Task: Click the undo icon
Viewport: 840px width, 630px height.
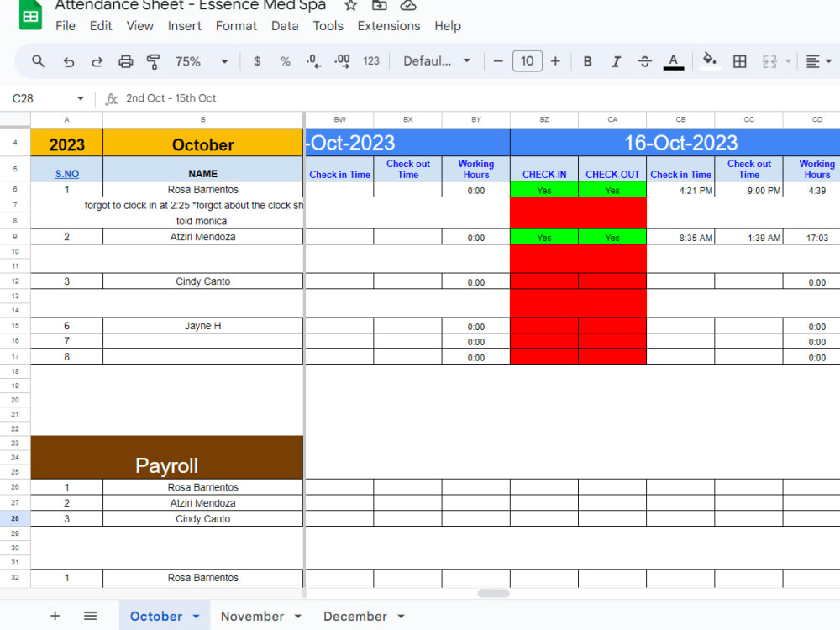Action: pyautogui.click(x=68, y=61)
